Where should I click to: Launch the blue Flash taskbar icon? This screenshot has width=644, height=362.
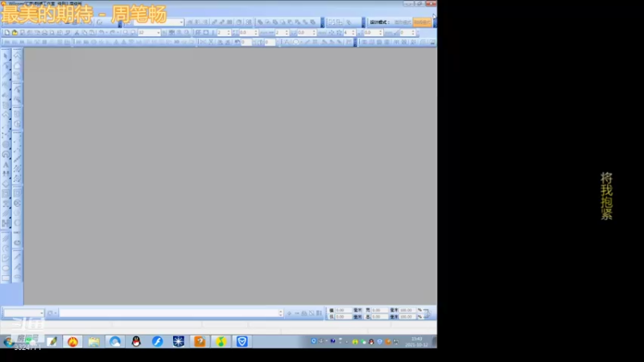point(157,341)
